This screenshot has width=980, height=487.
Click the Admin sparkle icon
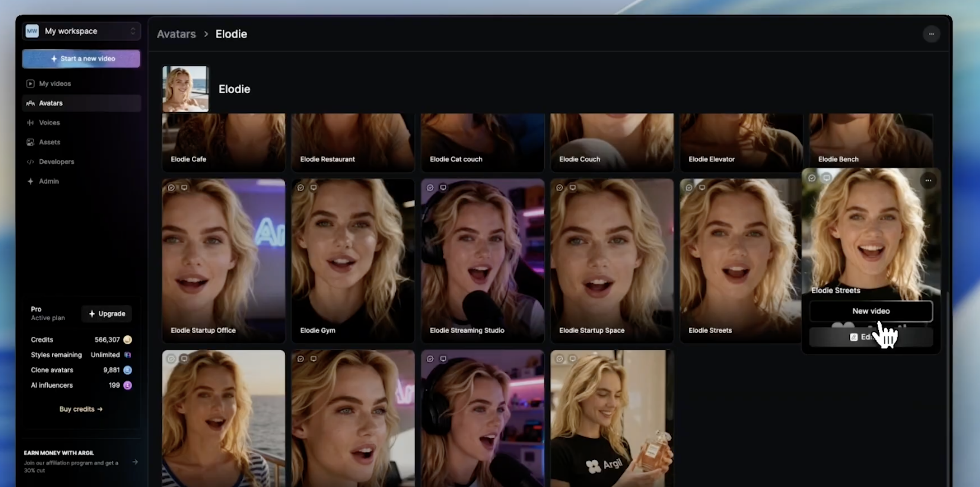pyautogui.click(x=30, y=181)
